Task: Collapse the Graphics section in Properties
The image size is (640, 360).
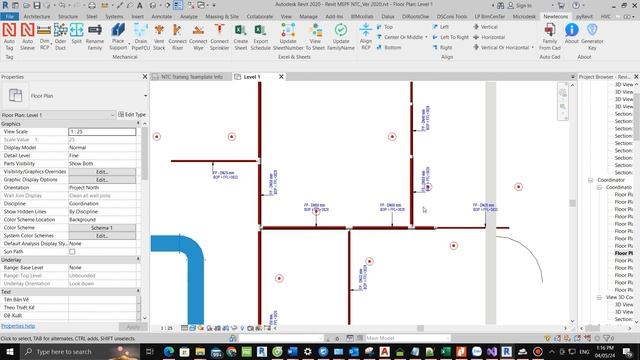Action: tap(138, 123)
